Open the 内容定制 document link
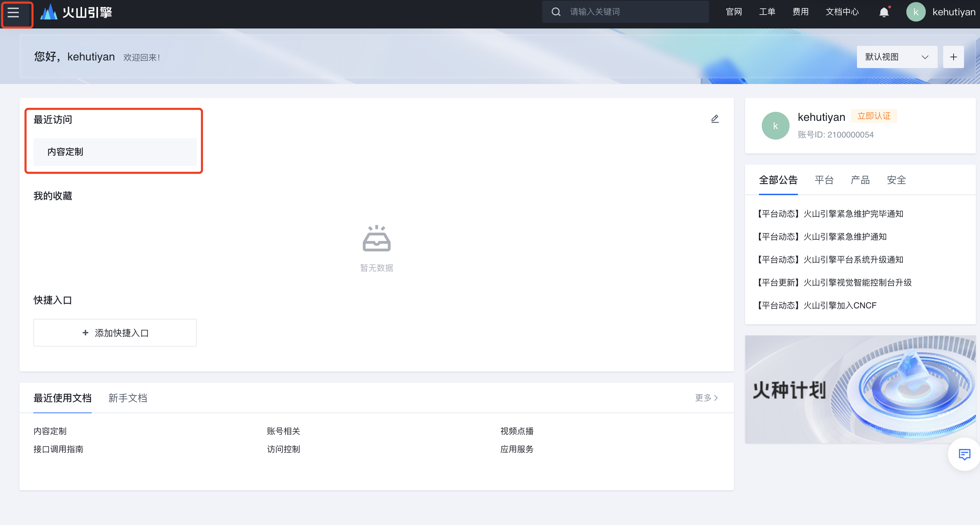 50,431
